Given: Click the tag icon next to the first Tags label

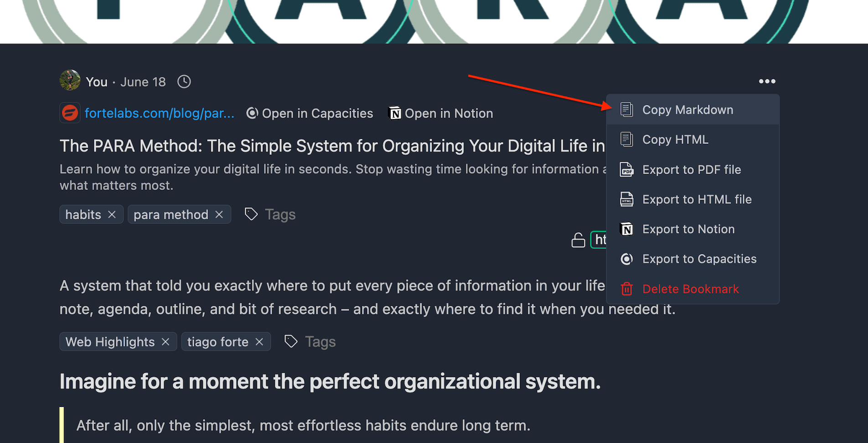Looking at the screenshot, I should (251, 213).
